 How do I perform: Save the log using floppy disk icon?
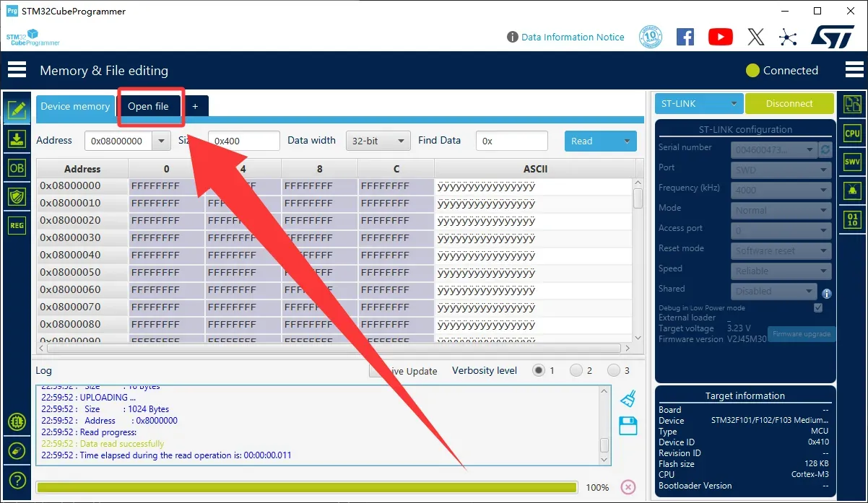point(628,426)
